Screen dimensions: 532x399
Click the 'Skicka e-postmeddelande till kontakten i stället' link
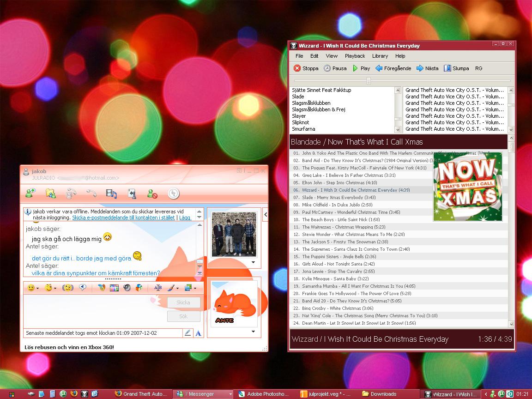point(123,218)
